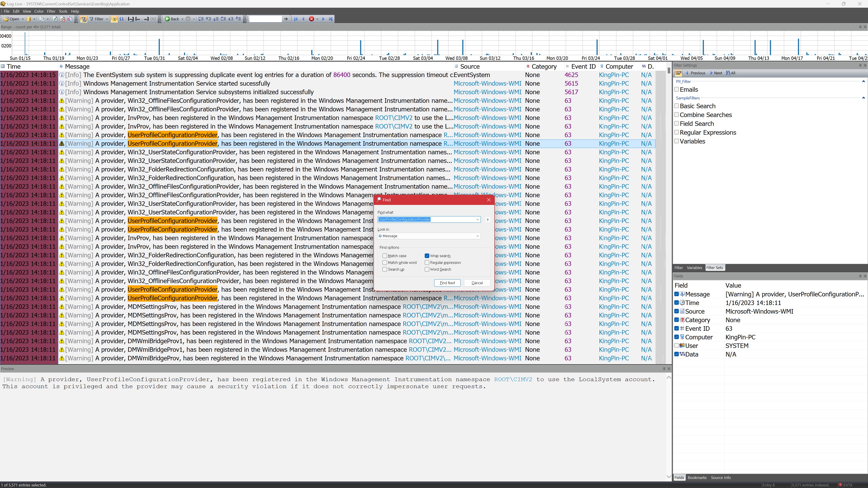This screenshot has height=488, width=868.
Task: Click the Open file toolbar button
Action: [x=12, y=19]
